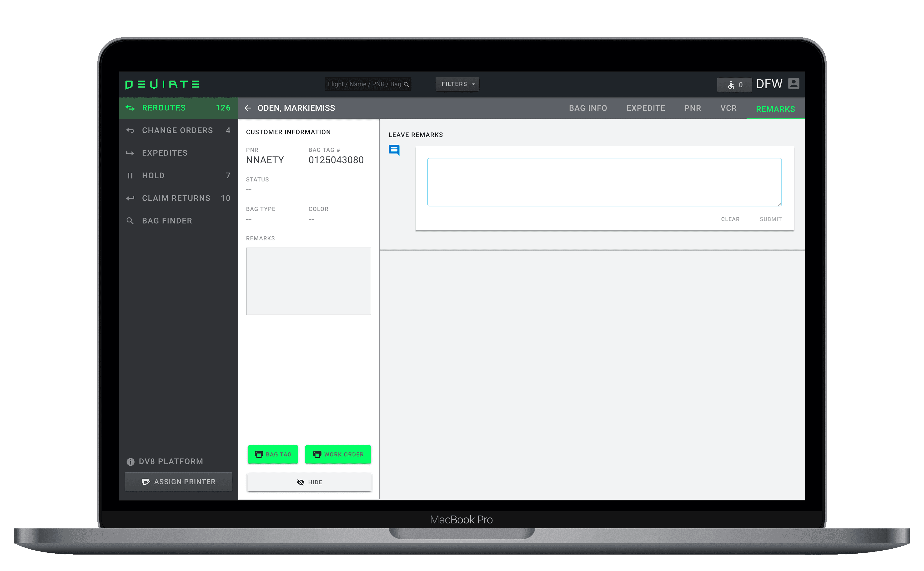Open Bag Finder from the sidebar

pos(167,221)
